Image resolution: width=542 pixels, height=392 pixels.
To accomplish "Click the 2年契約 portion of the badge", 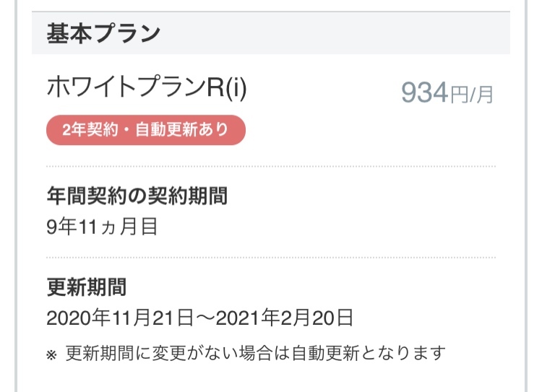I will (86, 131).
